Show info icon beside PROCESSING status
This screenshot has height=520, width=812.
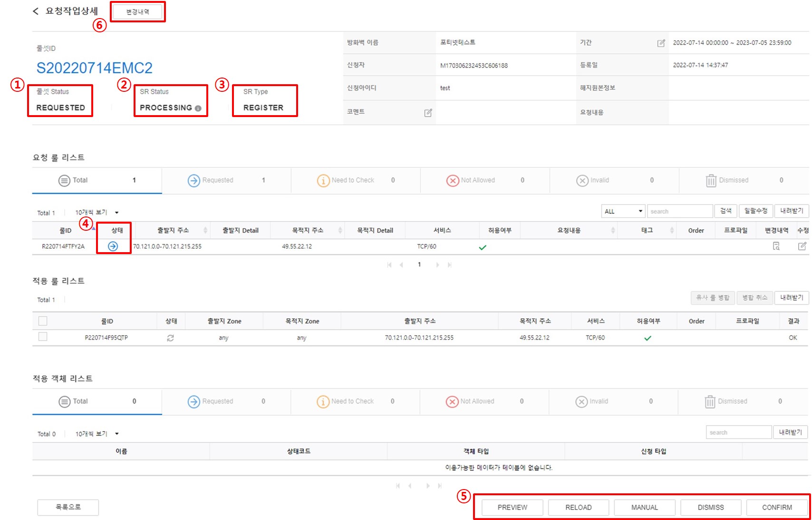198,108
